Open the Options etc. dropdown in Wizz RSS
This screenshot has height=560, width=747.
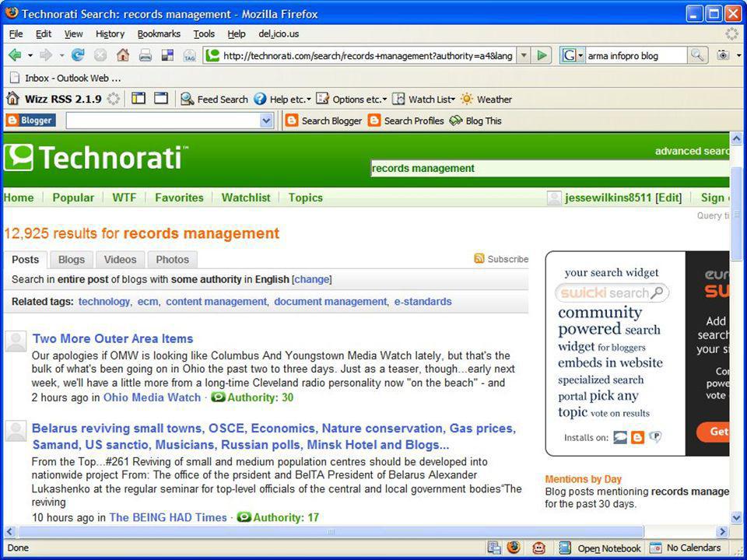pos(384,100)
